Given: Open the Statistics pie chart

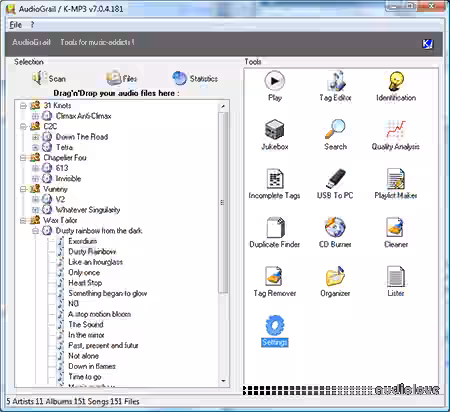Looking at the screenshot, I should point(195,78).
